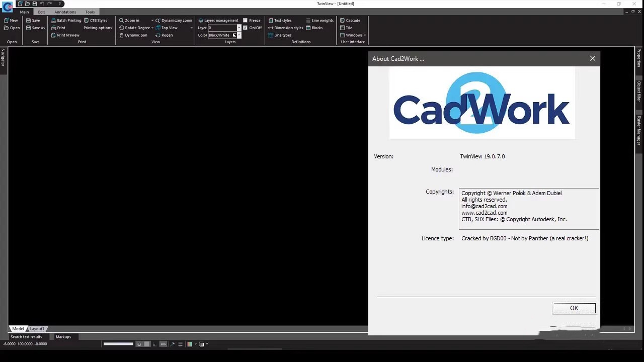Screen dimensions: 644x362
Task: Open status bar window layout dropdown
Action: pyautogui.click(x=207, y=344)
